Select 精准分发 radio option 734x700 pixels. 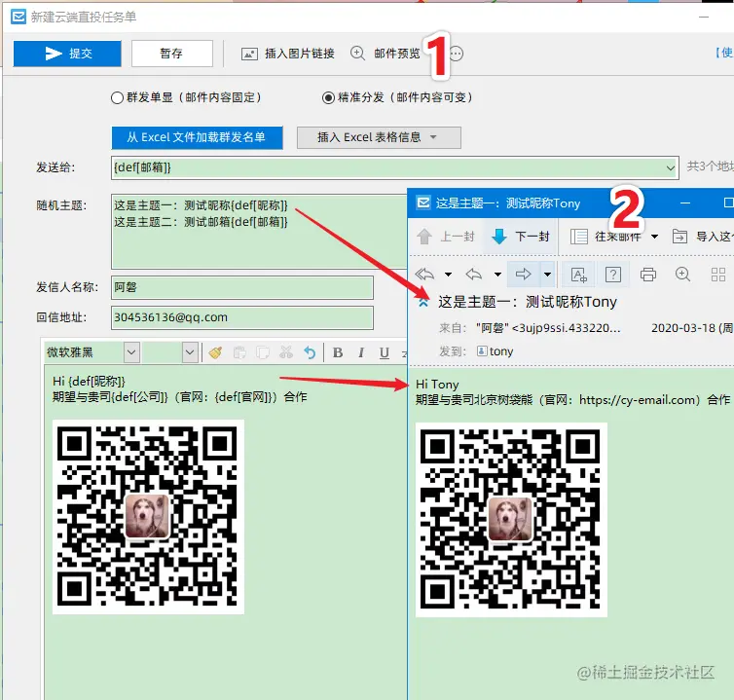[x=328, y=98]
